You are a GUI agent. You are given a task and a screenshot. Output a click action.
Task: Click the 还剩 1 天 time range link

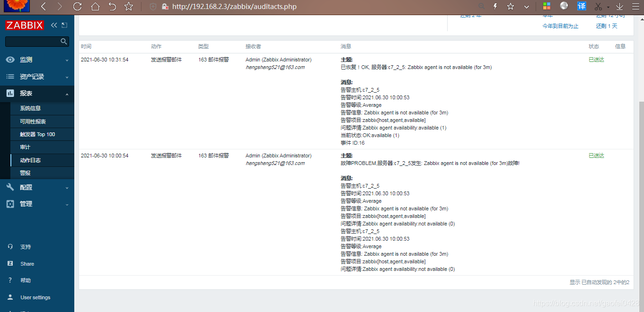tap(607, 26)
